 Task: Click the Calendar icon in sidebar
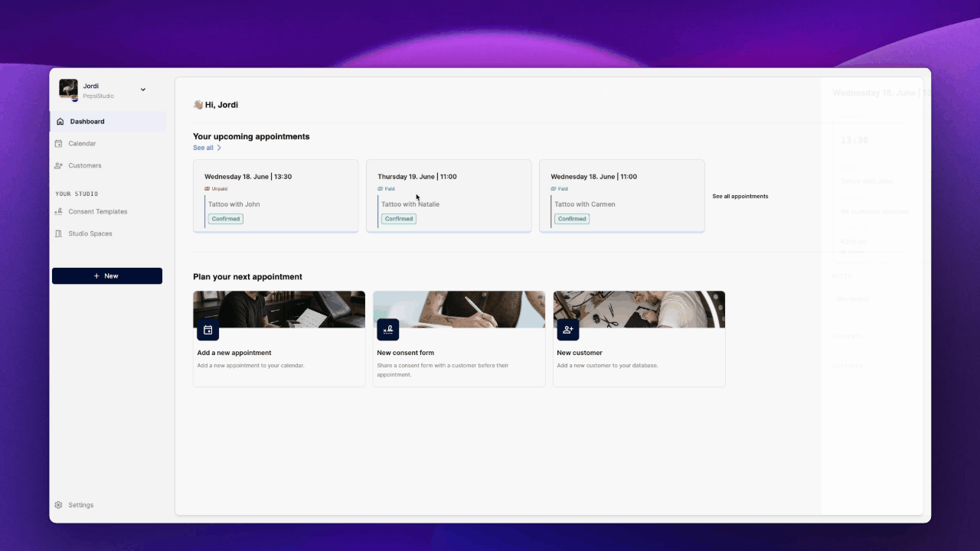coord(59,144)
